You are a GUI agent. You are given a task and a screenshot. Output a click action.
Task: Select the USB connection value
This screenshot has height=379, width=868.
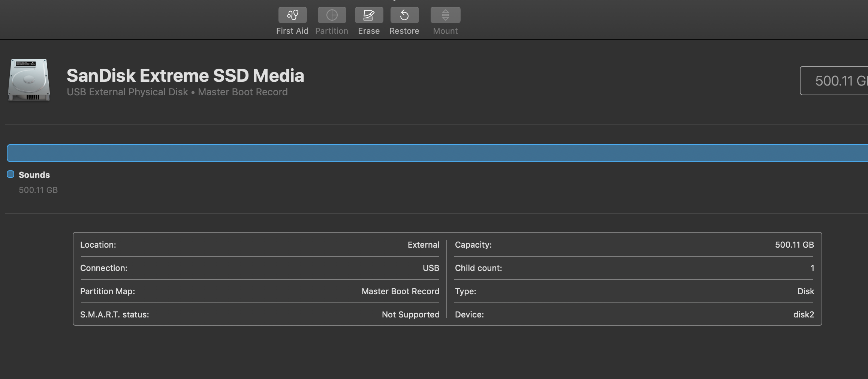pos(431,268)
